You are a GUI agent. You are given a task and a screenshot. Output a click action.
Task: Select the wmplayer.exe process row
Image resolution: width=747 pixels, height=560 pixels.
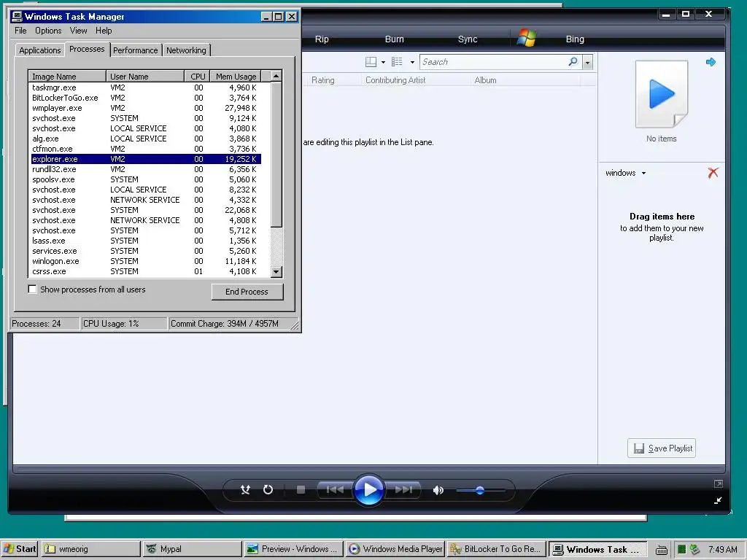point(145,108)
